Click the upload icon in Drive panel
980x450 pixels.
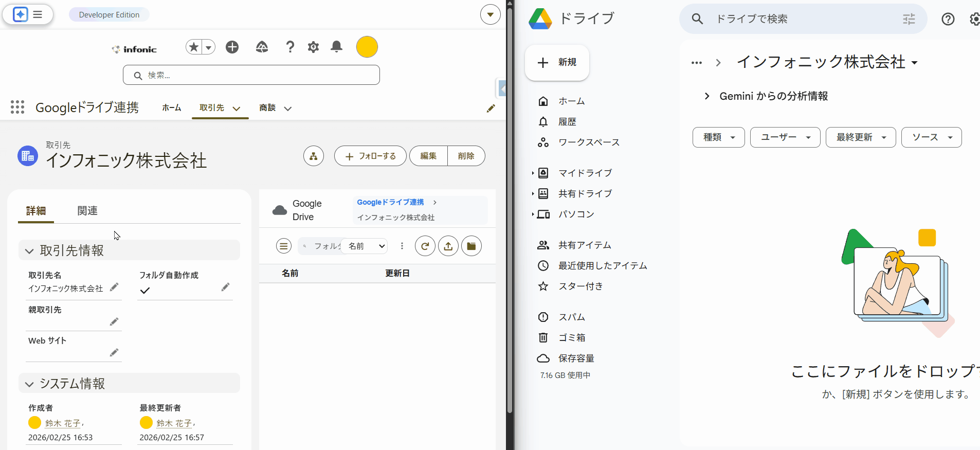point(448,246)
